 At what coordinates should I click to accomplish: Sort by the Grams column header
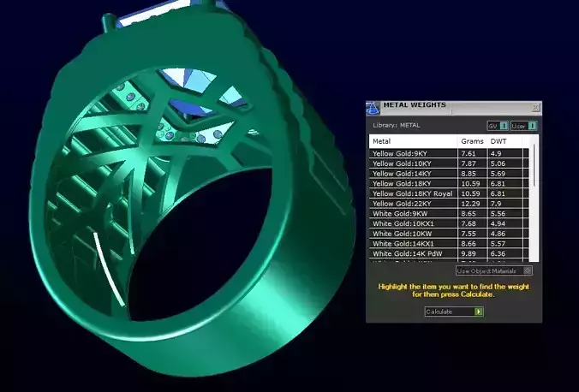(472, 141)
